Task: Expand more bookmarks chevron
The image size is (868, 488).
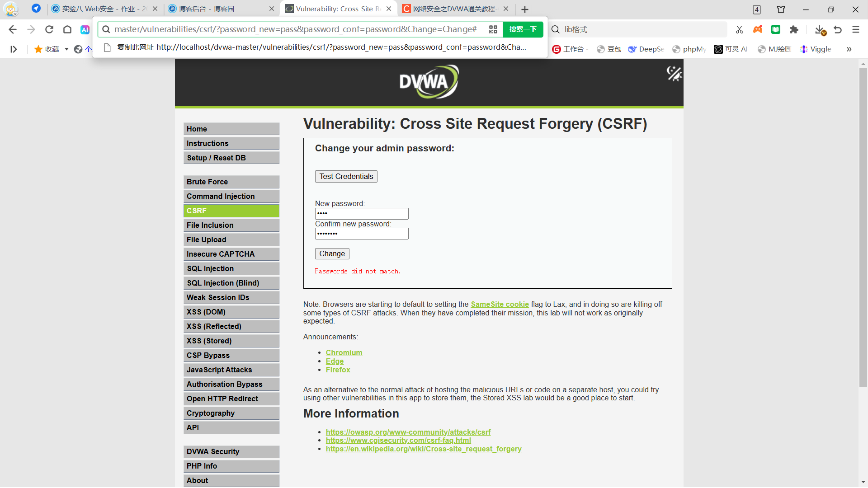Action: (x=849, y=49)
